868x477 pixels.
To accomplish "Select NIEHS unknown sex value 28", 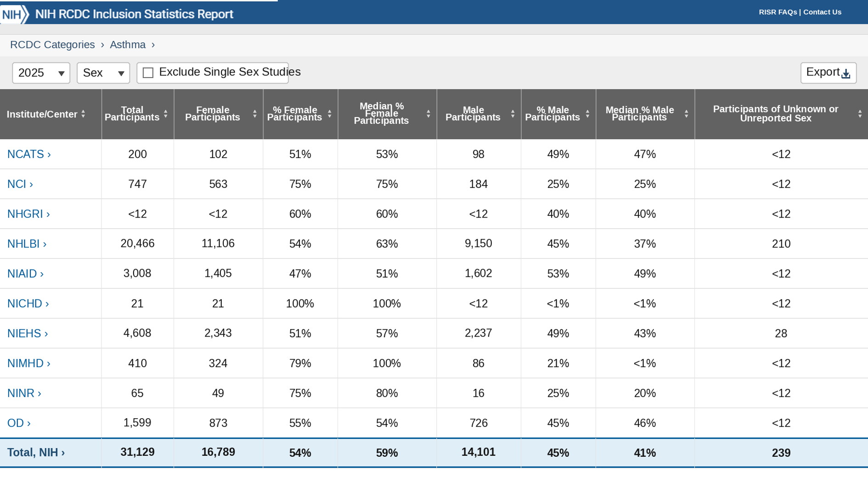I will 781,333.
